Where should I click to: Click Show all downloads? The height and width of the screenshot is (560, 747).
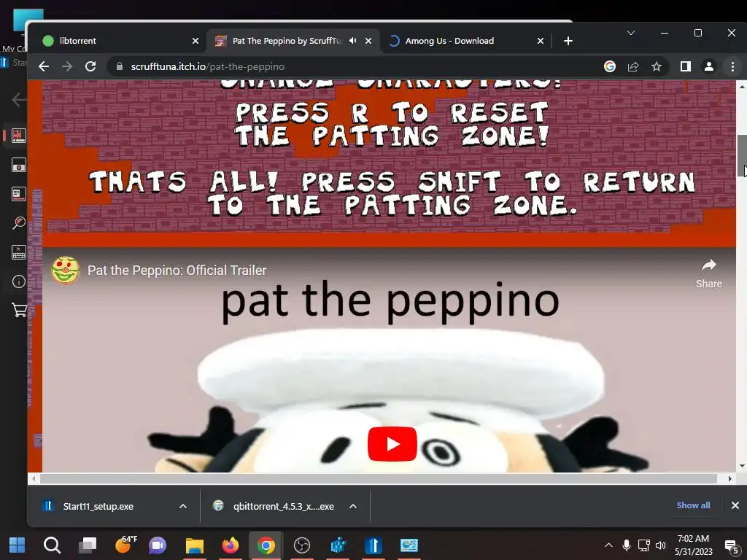pyautogui.click(x=693, y=505)
